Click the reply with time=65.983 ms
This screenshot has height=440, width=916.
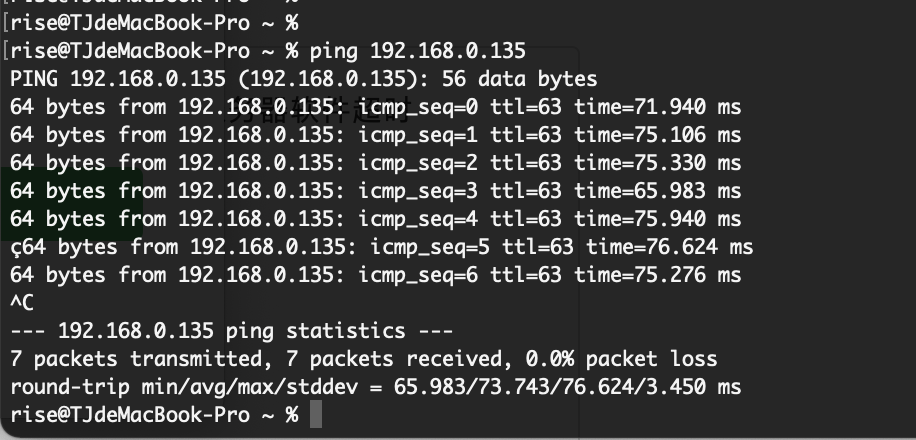point(375,190)
